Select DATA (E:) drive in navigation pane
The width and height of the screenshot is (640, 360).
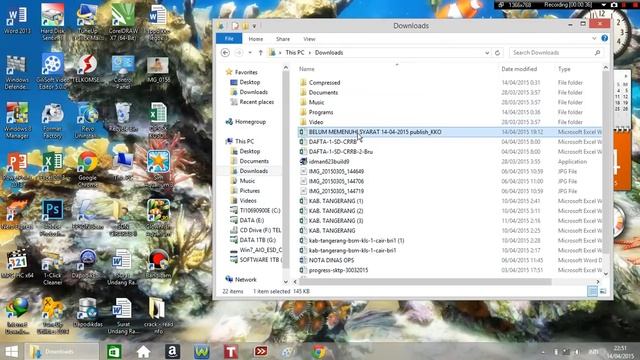[x=251, y=220]
